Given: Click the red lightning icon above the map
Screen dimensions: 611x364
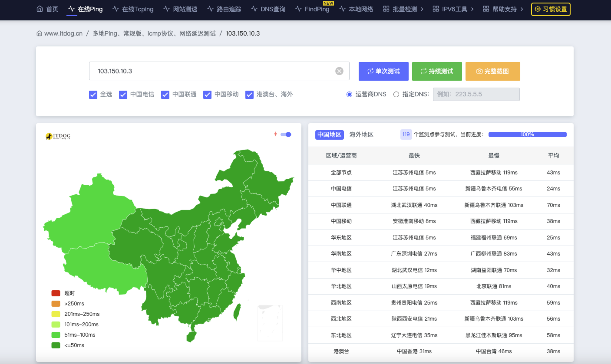Looking at the screenshot, I should tap(275, 134).
